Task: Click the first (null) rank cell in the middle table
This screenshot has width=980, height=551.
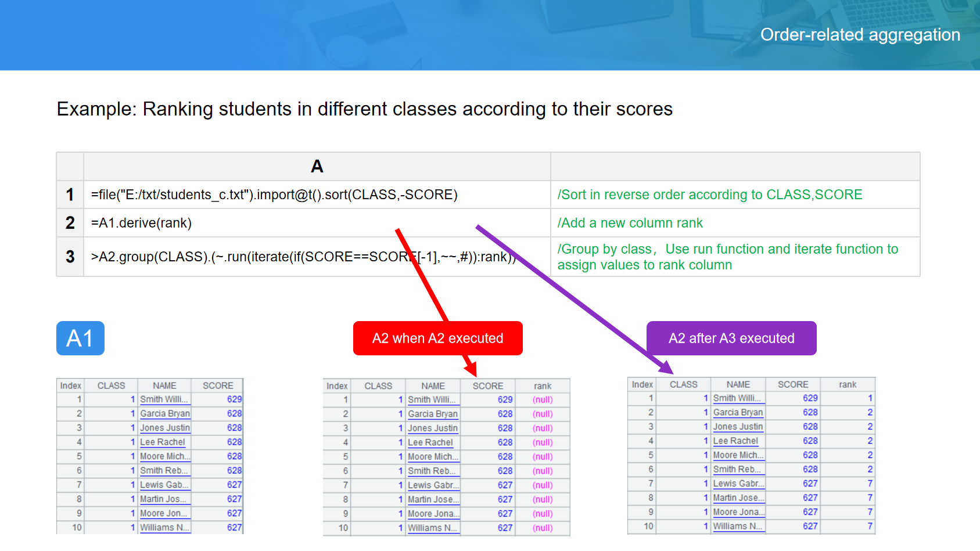Action: (543, 399)
